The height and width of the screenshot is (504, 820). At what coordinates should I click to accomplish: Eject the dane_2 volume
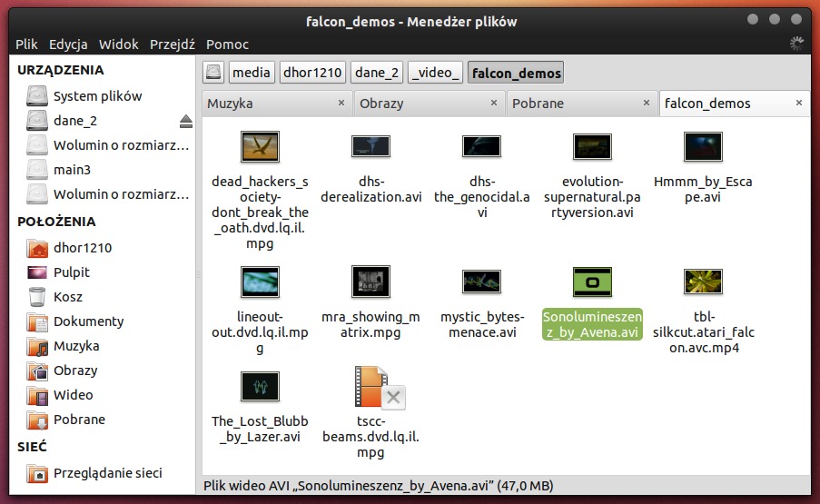[x=185, y=122]
